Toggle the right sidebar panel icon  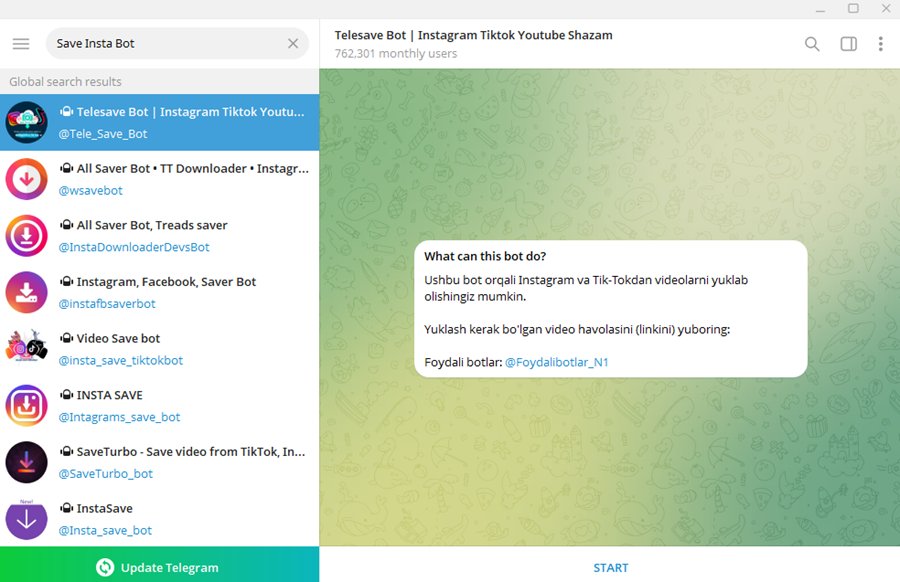click(x=848, y=44)
